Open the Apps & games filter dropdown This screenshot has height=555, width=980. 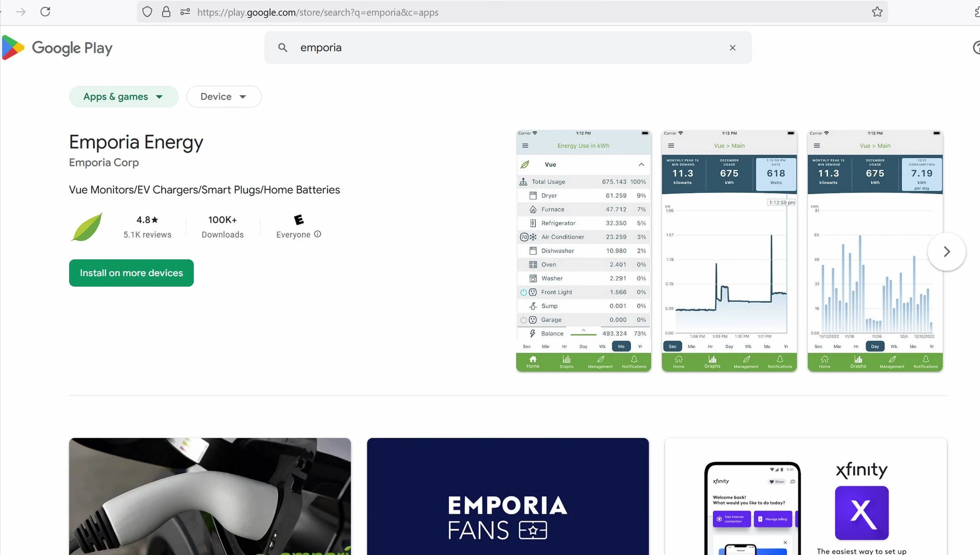click(x=124, y=97)
